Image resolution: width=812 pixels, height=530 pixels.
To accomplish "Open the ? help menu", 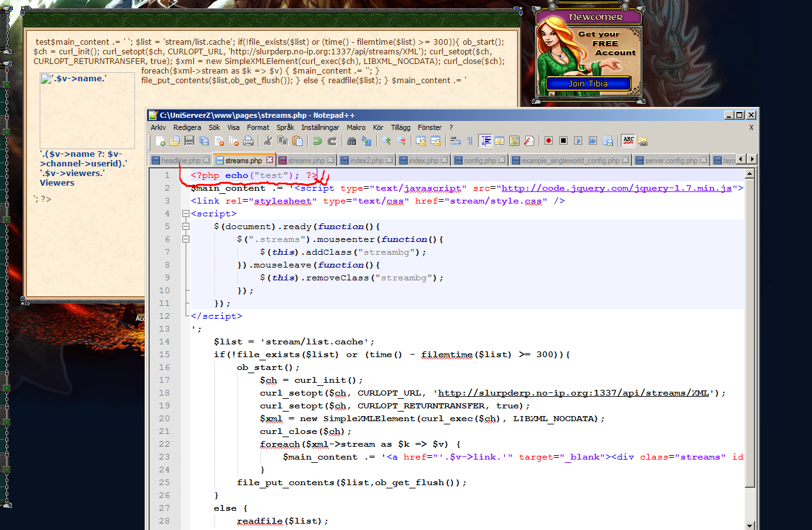I will [451, 127].
